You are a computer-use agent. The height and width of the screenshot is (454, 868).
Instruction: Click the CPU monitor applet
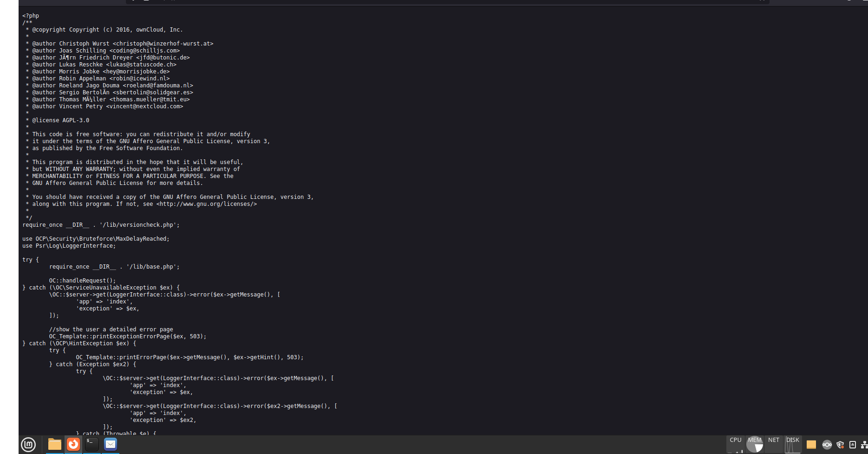736,445
